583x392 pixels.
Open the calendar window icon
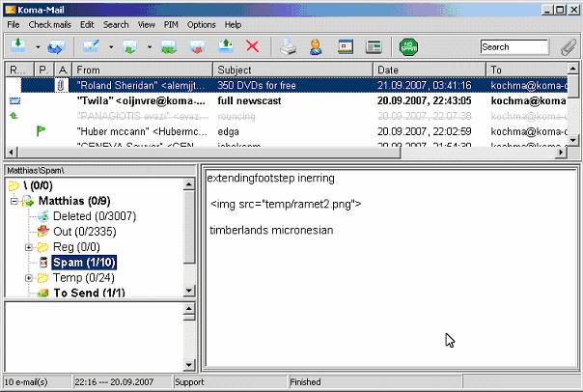click(x=346, y=47)
